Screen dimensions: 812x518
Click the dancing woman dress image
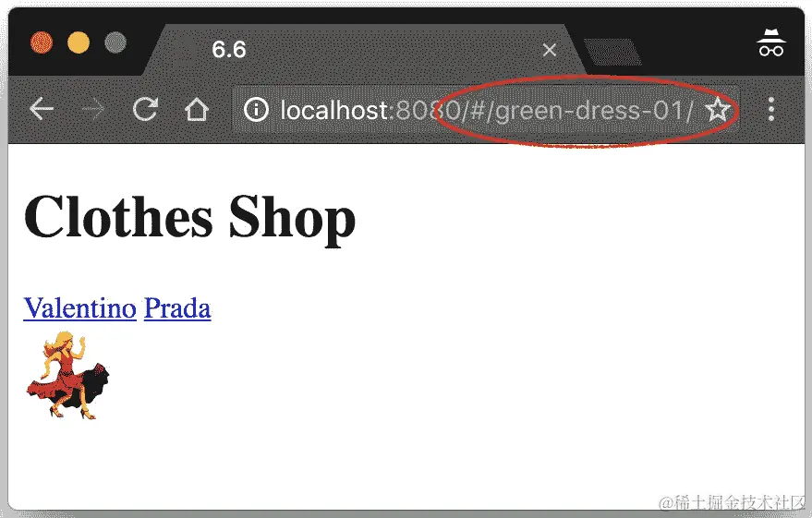pos(67,375)
